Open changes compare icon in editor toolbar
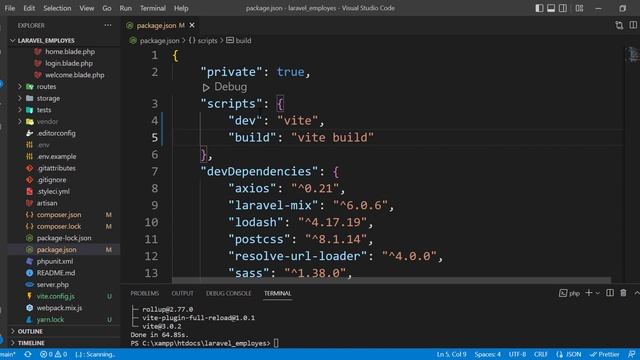The width and height of the screenshot is (640, 360). click(619, 25)
